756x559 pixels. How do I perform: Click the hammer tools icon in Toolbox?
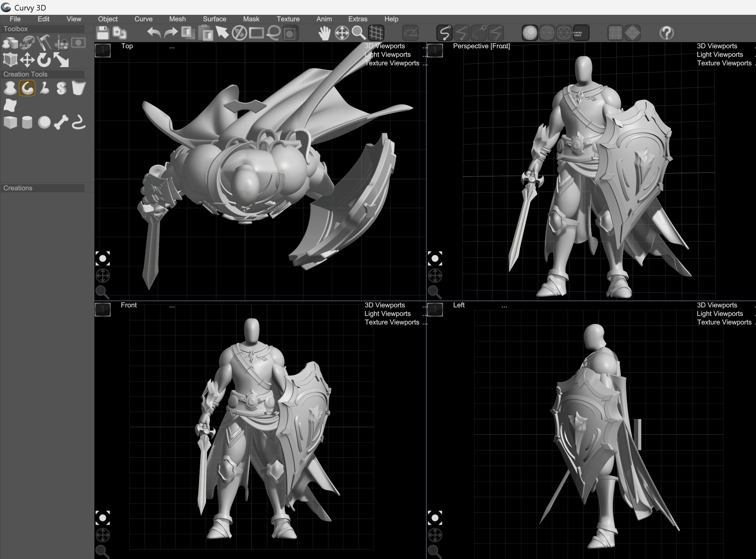[44, 43]
